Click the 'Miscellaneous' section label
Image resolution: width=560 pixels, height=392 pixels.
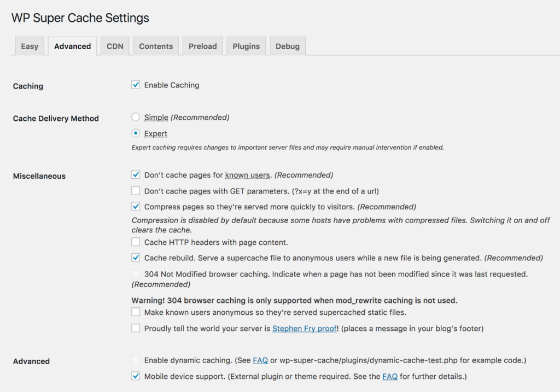[x=39, y=176]
